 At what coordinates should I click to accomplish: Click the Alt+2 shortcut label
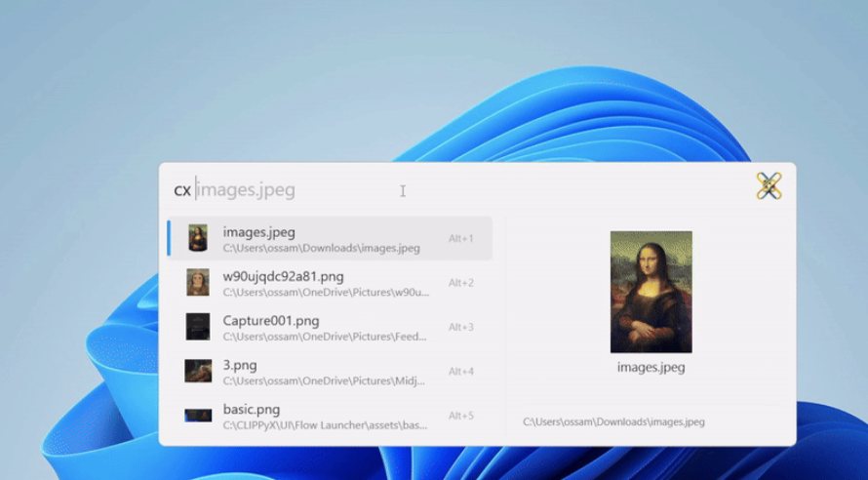(x=460, y=283)
